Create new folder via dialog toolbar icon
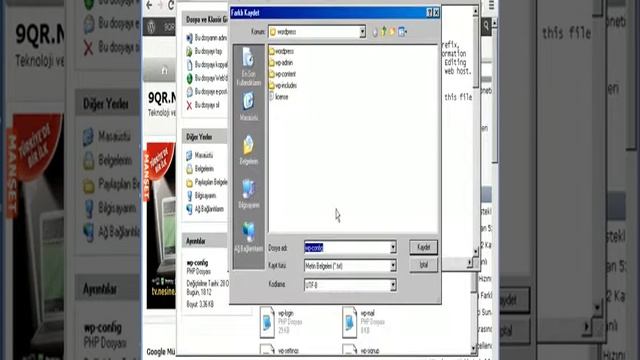The image size is (640, 360). pyautogui.click(x=392, y=32)
